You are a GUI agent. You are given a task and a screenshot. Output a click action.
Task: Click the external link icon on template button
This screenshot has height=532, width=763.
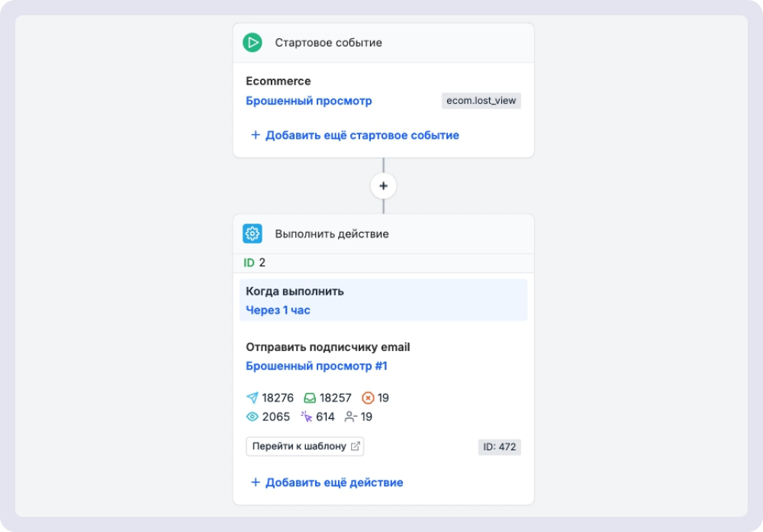tap(356, 446)
